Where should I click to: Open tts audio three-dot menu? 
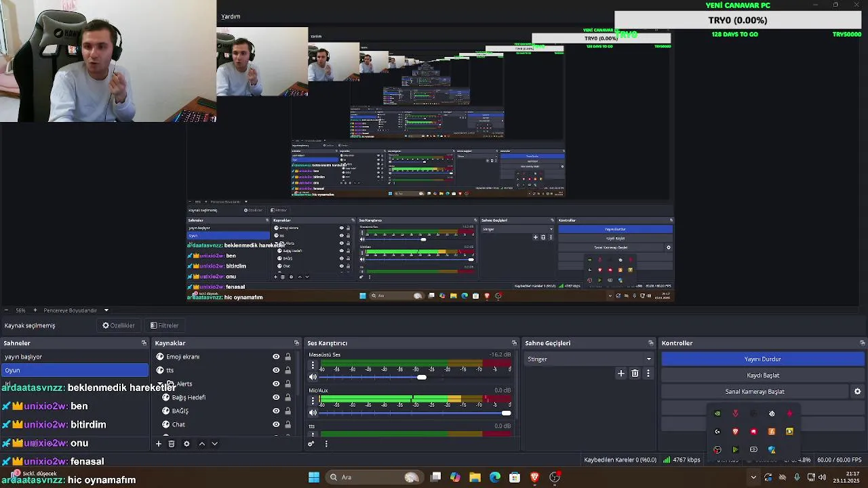coord(313,434)
